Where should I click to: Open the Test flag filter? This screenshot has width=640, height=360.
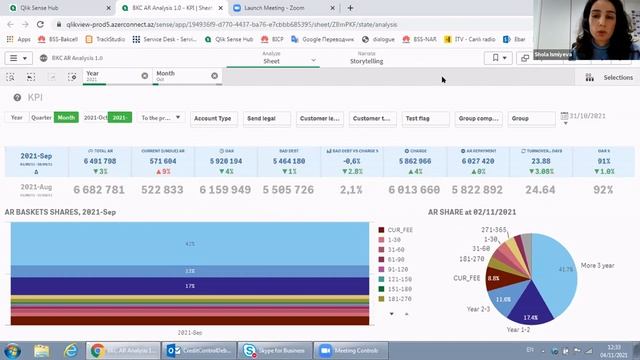[426, 118]
